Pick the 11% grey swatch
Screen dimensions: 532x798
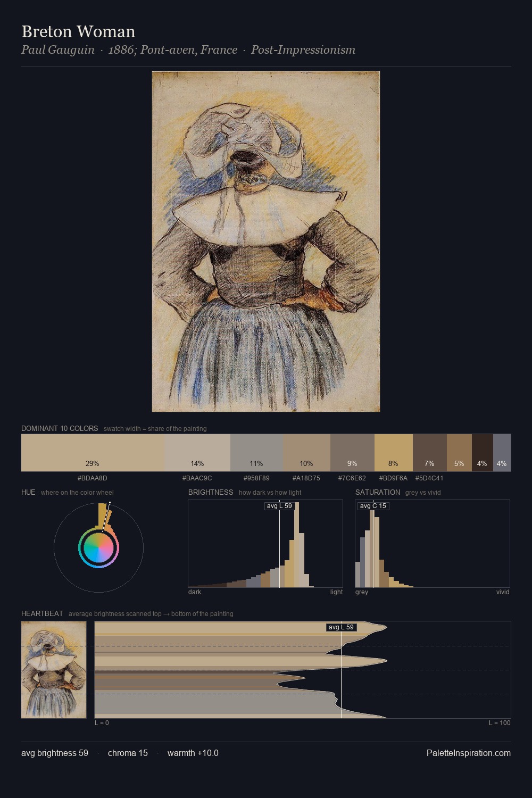tap(256, 453)
